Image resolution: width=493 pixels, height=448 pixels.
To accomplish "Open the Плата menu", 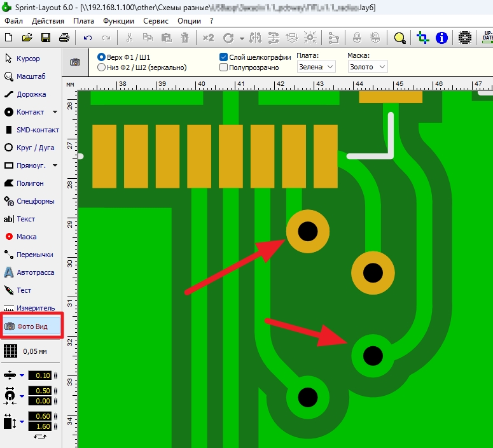I will (x=83, y=21).
